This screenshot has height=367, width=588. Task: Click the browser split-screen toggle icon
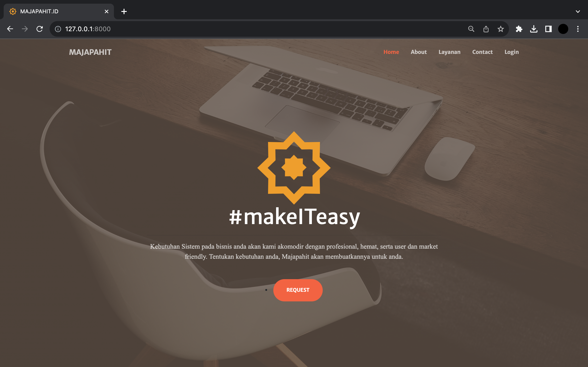[x=549, y=29]
